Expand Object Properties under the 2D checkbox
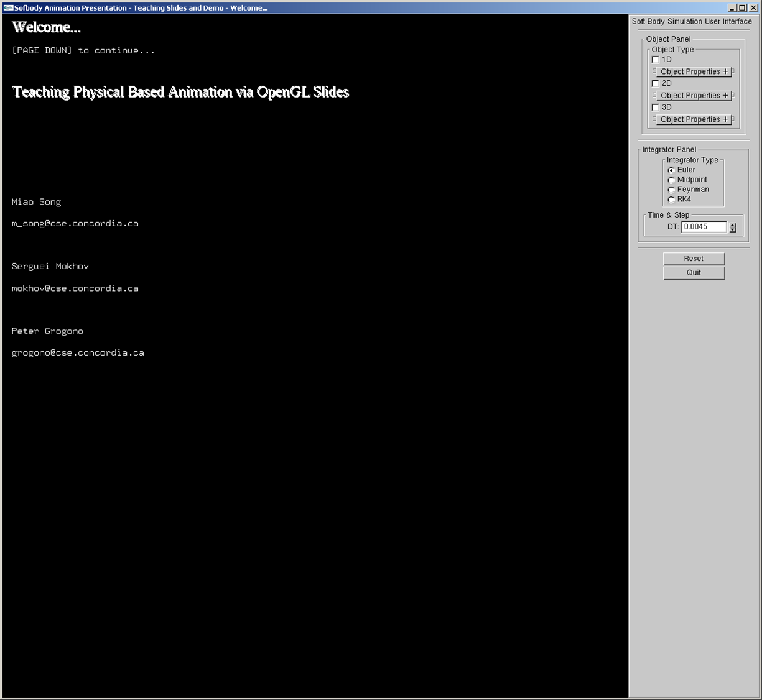Image resolution: width=762 pixels, height=700 pixels. (x=694, y=96)
